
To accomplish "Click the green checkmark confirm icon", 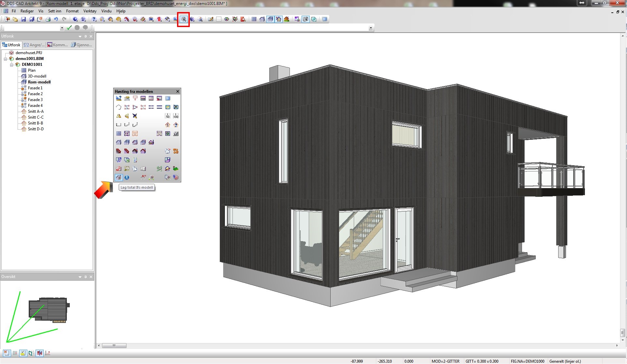I will click(x=69, y=28).
